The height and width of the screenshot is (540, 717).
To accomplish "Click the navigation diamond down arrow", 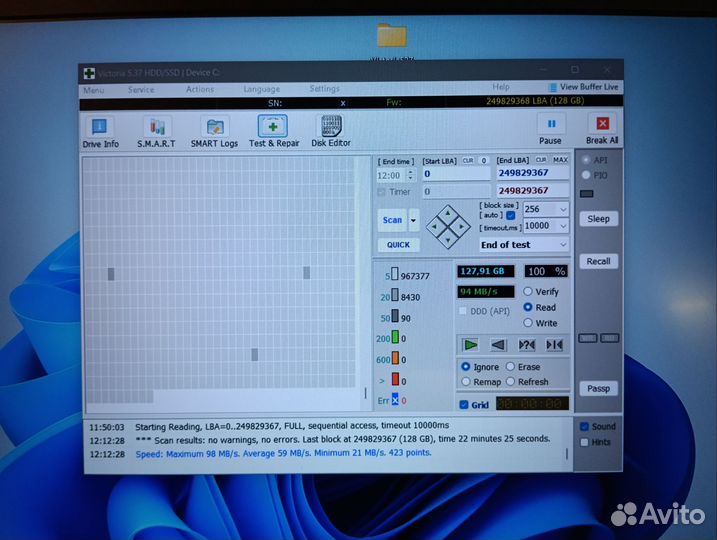I will point(448,240).
